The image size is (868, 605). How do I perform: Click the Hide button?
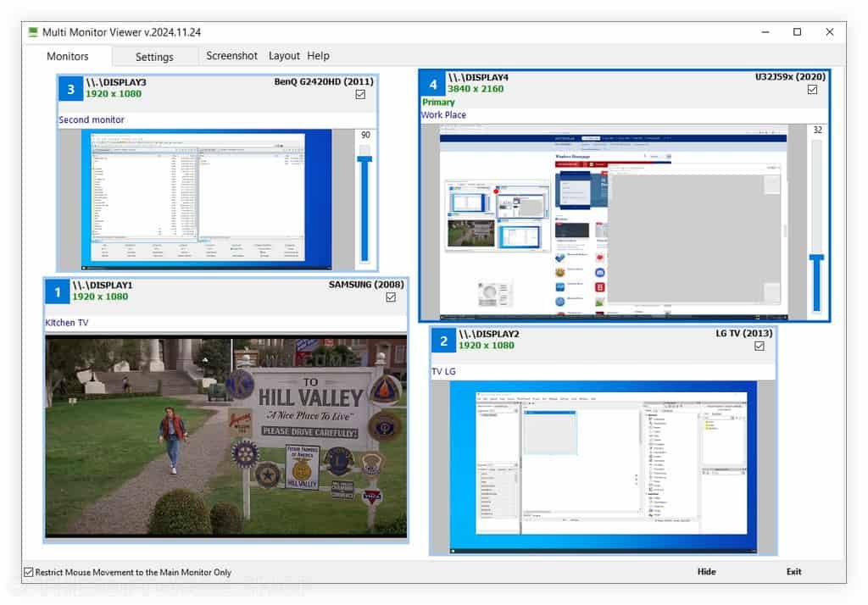[x=706, y=571]
